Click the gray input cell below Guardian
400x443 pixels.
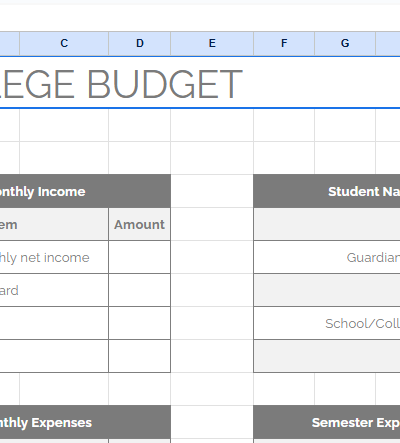tap(327, 290)
